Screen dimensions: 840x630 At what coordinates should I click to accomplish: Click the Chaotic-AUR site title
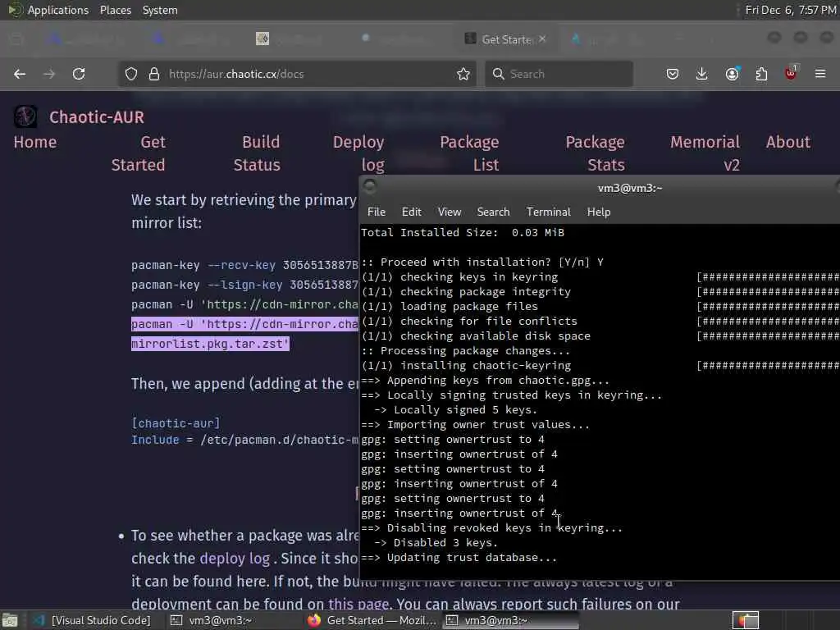97,117
